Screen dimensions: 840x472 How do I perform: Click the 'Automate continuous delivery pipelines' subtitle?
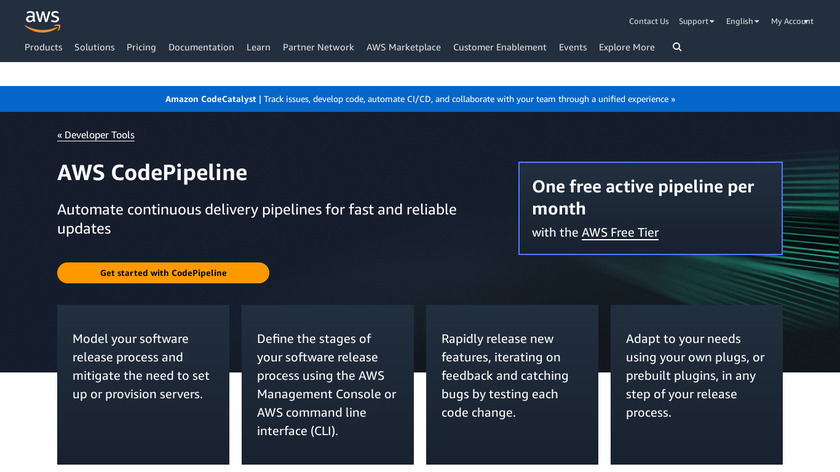point(257,219)
